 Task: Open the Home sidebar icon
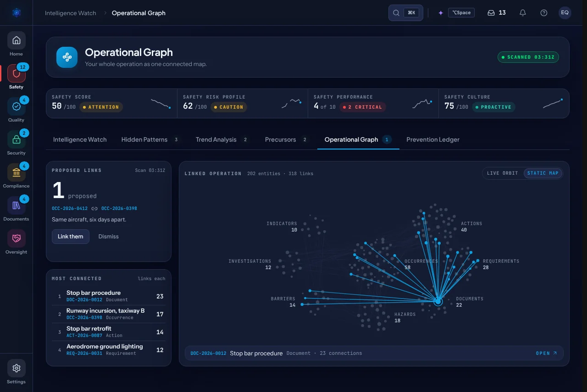(16, 40)
